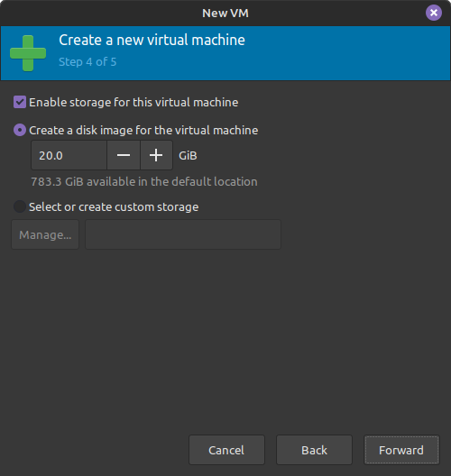Screen dimensions: 451x476
Task: Click the "Create a disk image for the virtual machine" label
Action: click(x=143, y=130)
